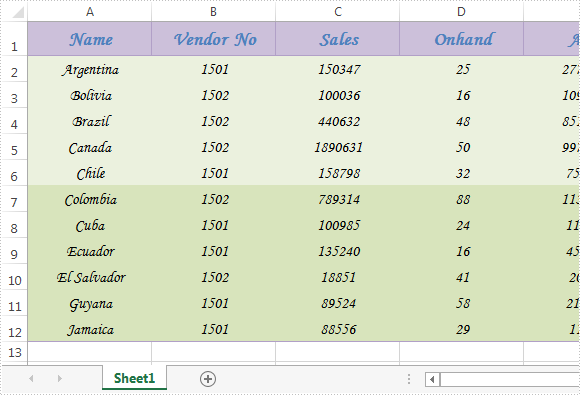Select the Argentina cell
The image size is (580, 396).
(90, 69)
